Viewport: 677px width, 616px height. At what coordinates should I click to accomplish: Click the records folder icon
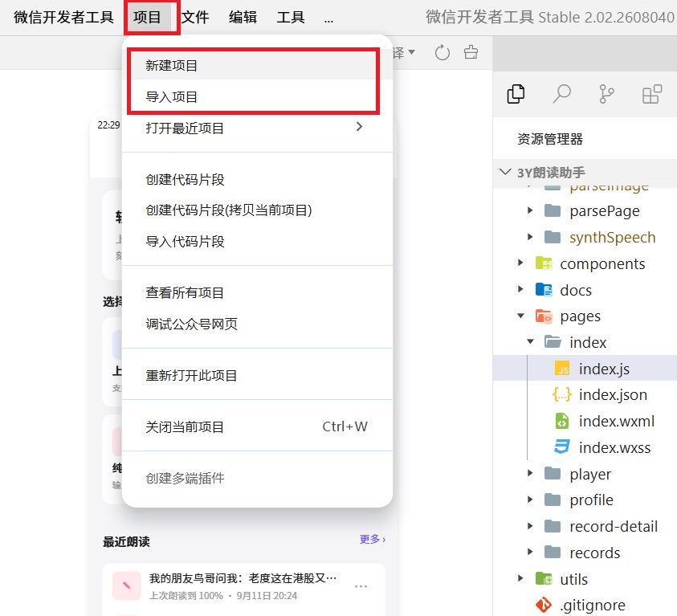click(553, 553)
